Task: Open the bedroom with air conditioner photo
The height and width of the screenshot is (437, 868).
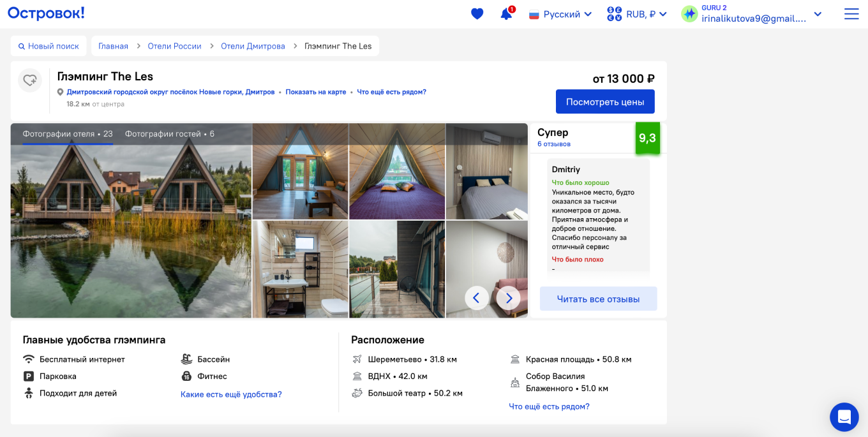Action: [487, 171]
